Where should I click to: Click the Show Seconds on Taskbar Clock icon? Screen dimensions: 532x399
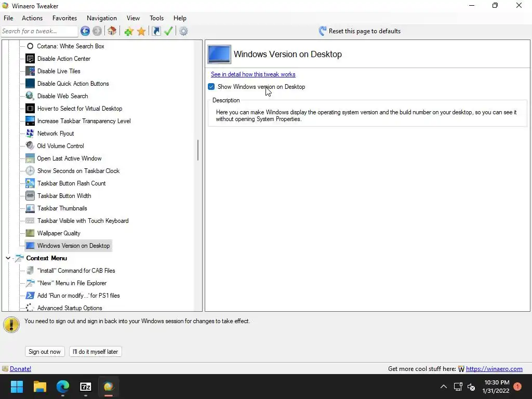click(x=30, y=171)
